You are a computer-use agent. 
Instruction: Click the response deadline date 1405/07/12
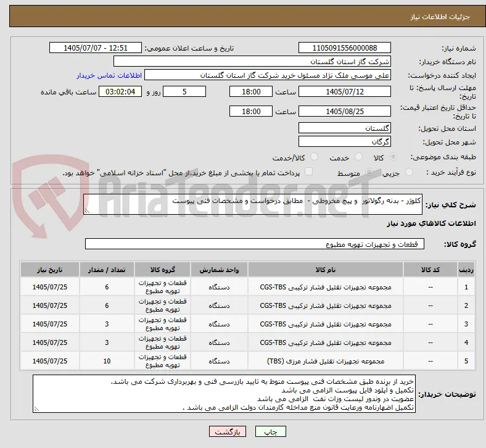click(345, 92)
